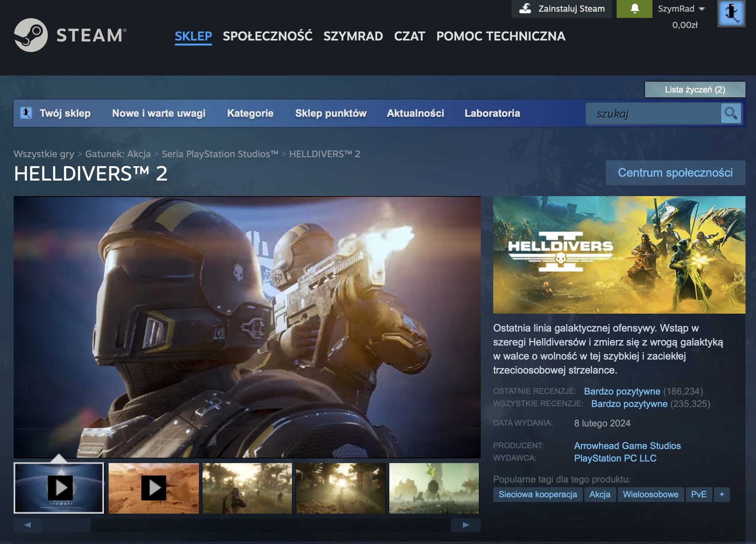756x544 pixels.
Task: Open the CZAT menu item
Action: click(410, 36)
